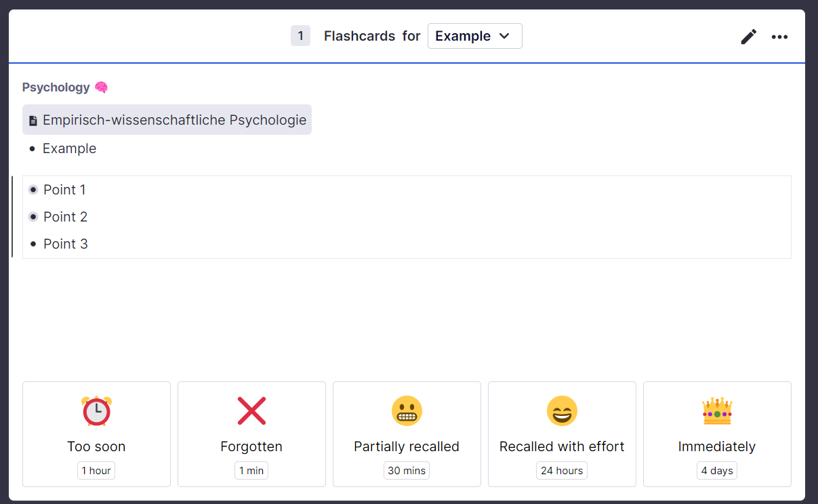Open the three-dots more options menu
Image resolution: width=818 pixels, height=504 pixels.
tap(779, 37)
